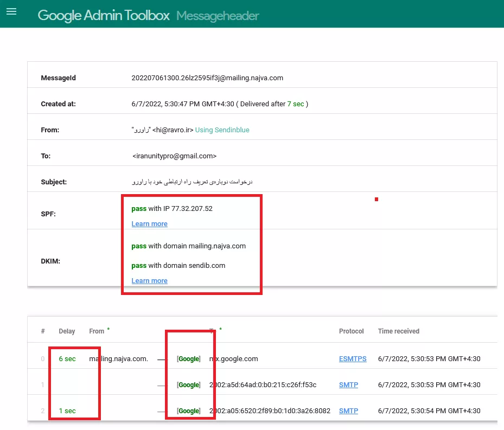Open Learn more link under DKIM

150,280
